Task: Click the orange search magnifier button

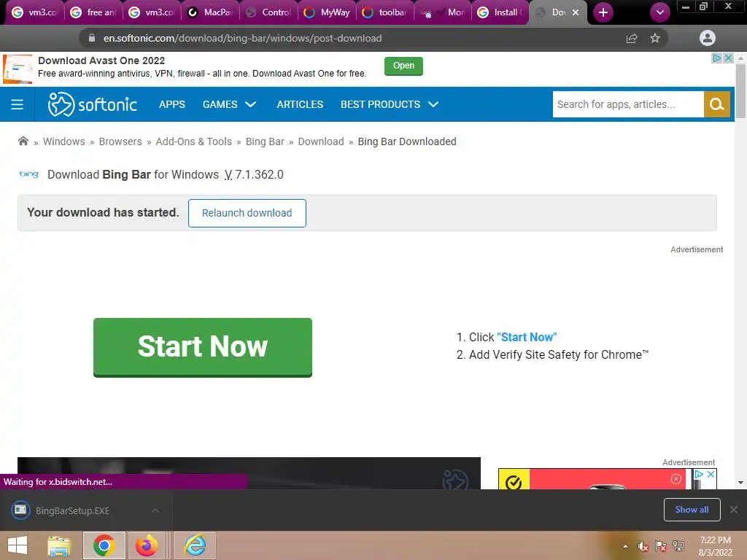Action: pyautogui.click(x=716, y=104)
